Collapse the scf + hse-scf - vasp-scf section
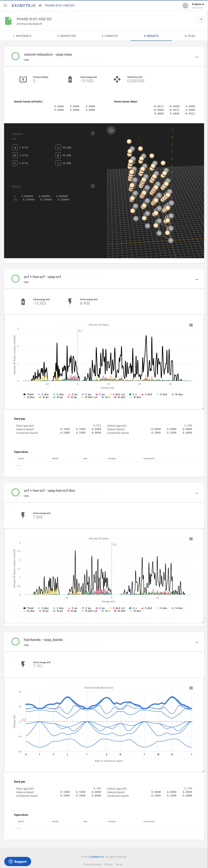The image size is (208, 868). (197, 279)
